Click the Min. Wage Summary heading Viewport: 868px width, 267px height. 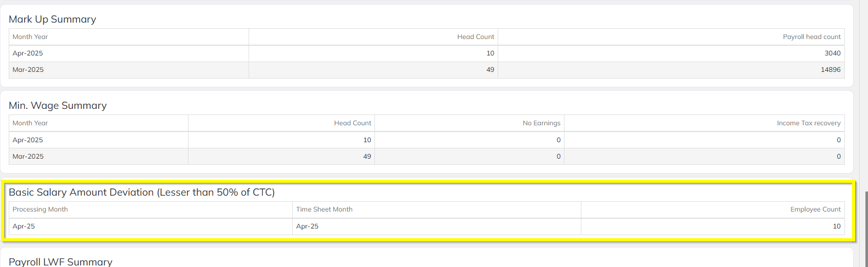[58, 106]
